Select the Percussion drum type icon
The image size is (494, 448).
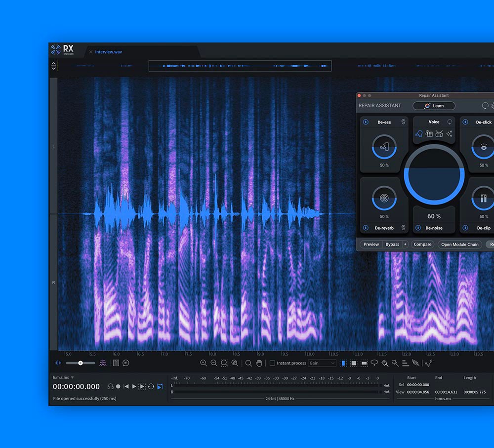pos(439,133)
